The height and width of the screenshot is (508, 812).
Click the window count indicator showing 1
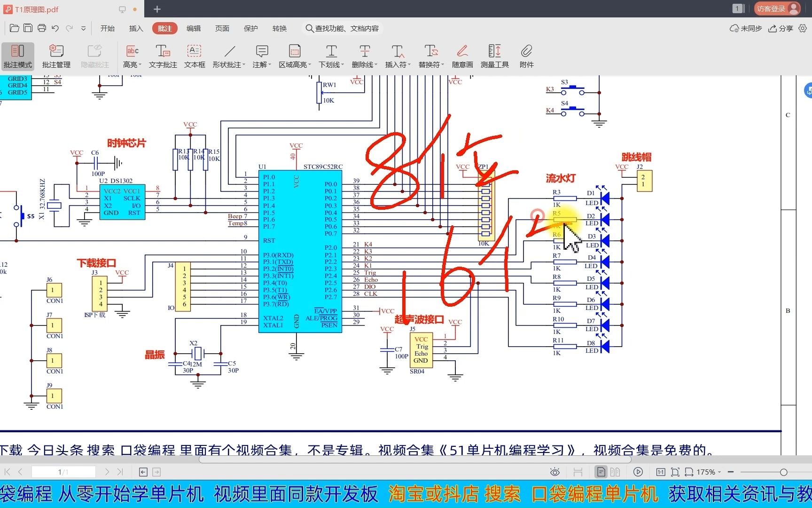point(737,8)
